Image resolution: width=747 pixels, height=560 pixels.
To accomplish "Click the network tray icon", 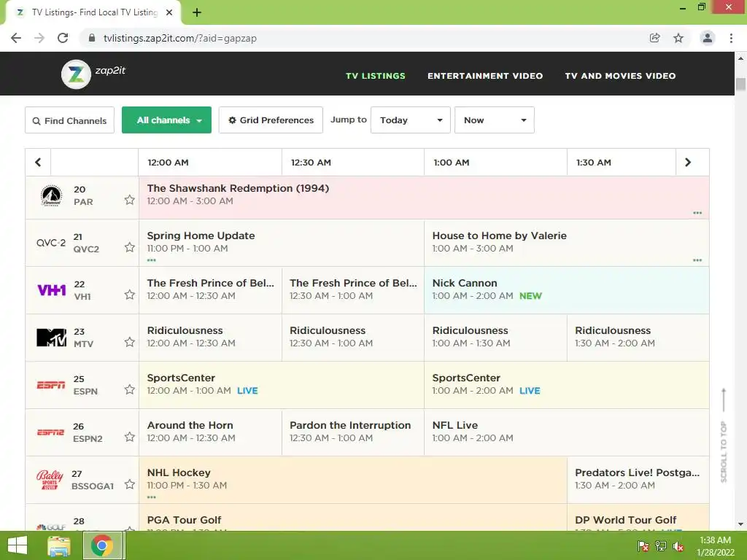I will pyautogui.click(x=661, y=547).
